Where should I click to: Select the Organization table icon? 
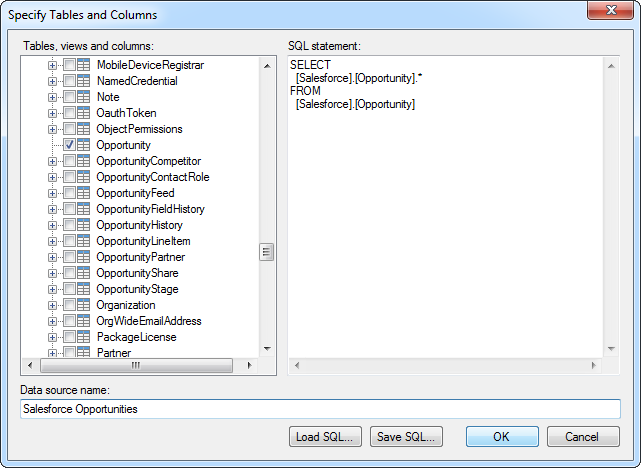coord(84,305)
